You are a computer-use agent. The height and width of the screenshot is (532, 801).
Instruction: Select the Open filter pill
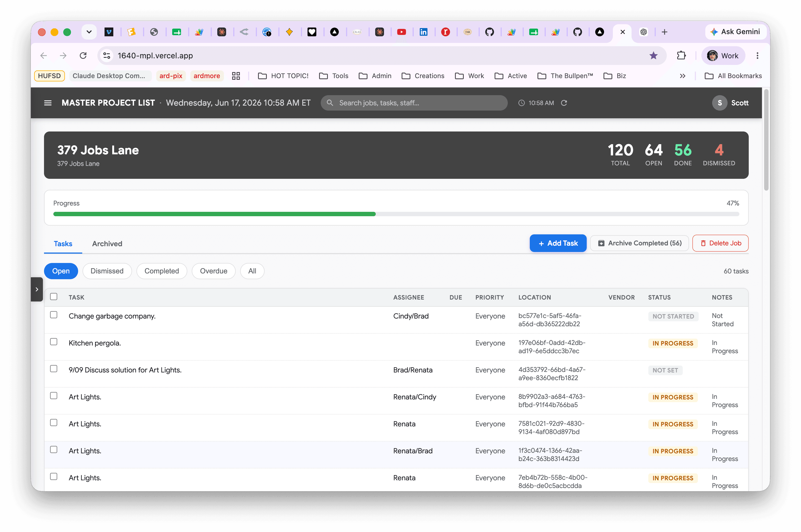pyautogui.click(x=61, y=271)
